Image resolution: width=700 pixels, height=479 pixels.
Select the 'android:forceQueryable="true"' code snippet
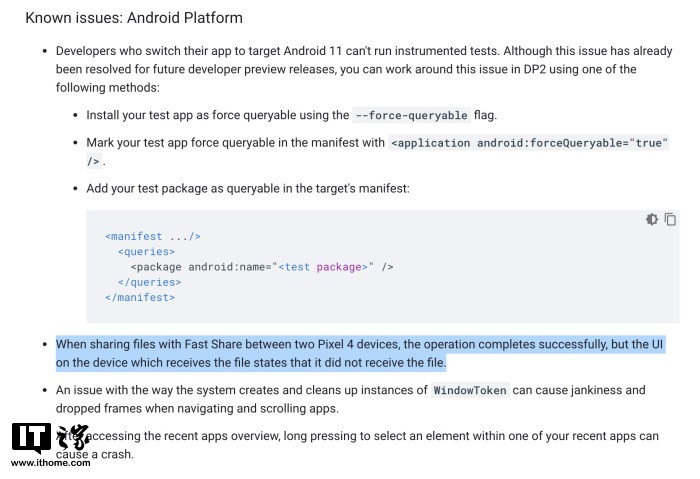572,143
